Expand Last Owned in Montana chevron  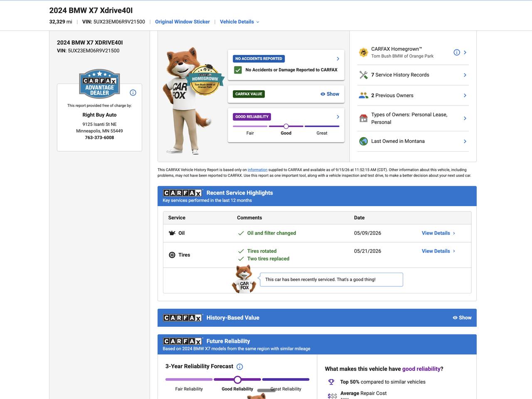[465, 141]
